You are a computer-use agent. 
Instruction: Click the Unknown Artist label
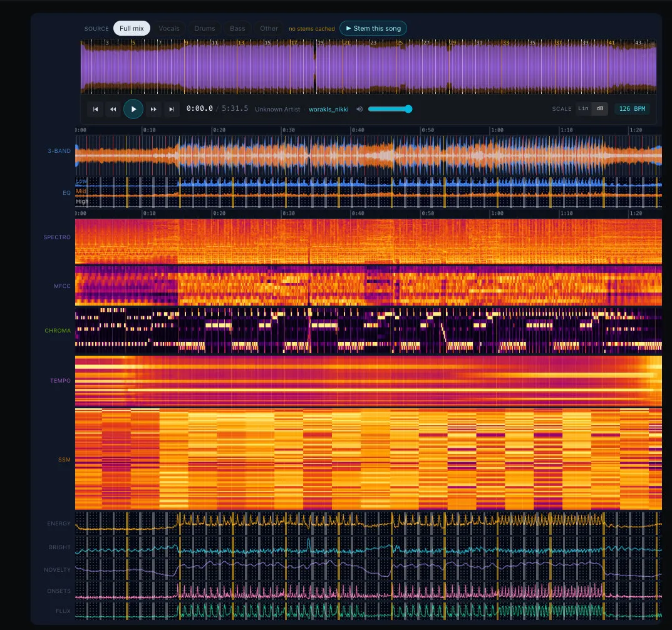(x=277, y=110)
